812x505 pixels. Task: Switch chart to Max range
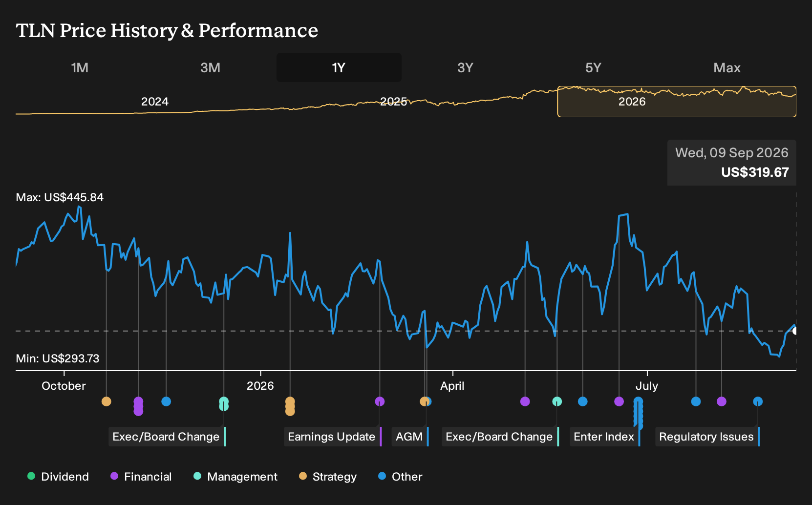point(727,67)
